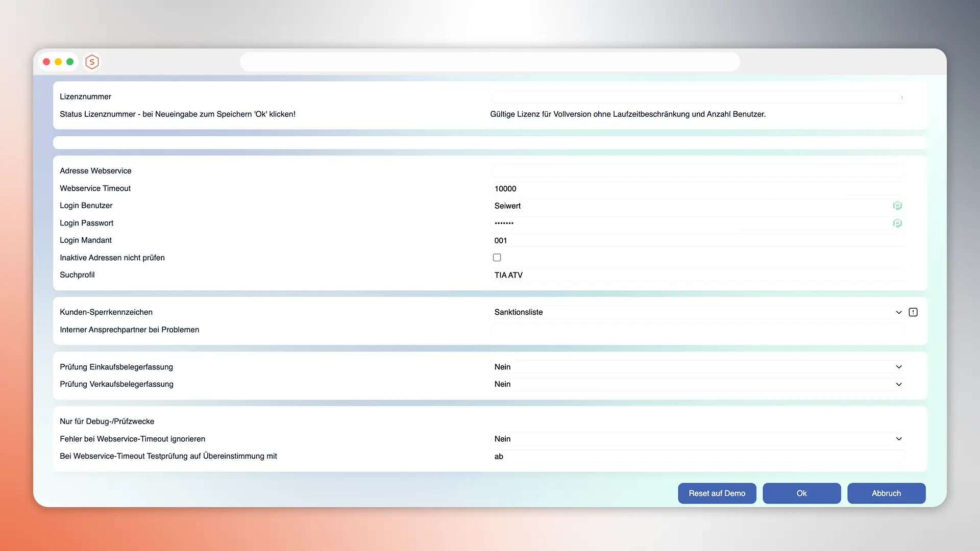
Task: Click info icon next to Kunden-Sperrkennzeichen
Action: coord(913,312)
